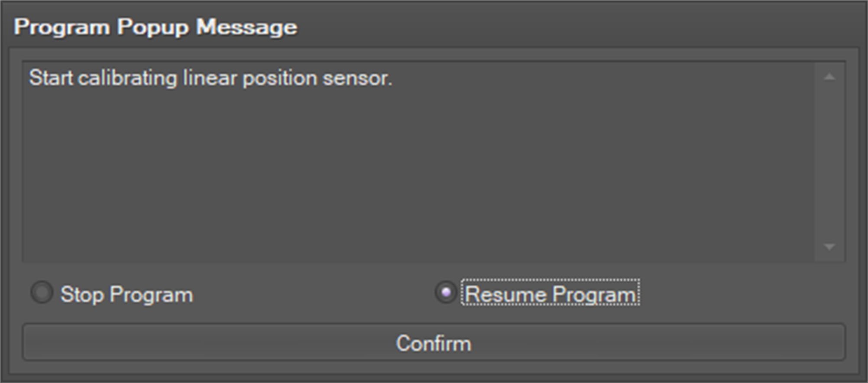Select the Resume Program radio button
Viewport: 868px width, 383px height.
(x=446, y=292)
